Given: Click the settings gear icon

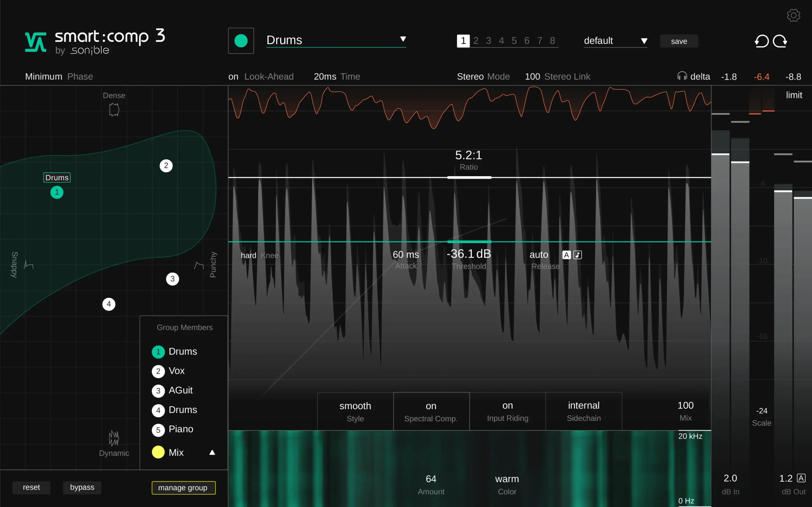Looking at the screenshot, I should click(794, 15).
